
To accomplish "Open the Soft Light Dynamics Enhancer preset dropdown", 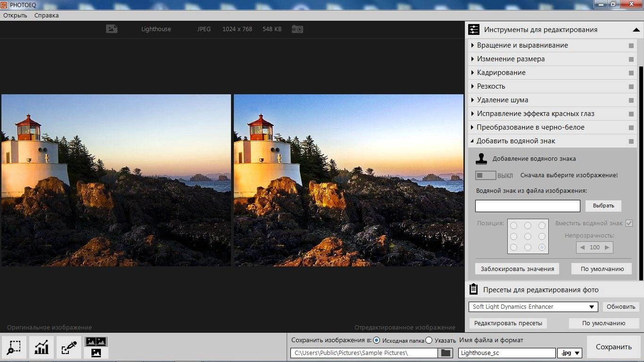I will pyautogui.click(x=533, y=307).
